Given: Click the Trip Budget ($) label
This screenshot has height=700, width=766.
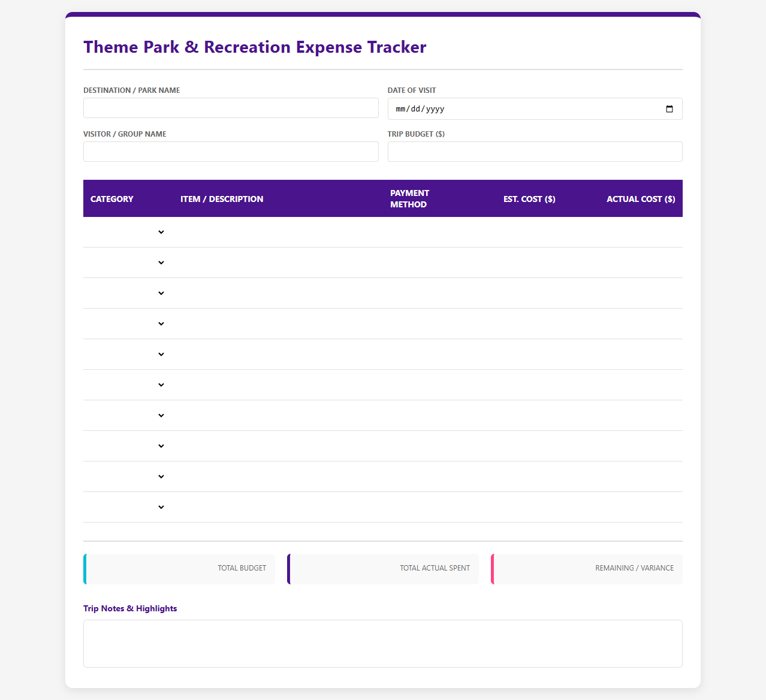Looking at the screenshot, I should (416, 134).
